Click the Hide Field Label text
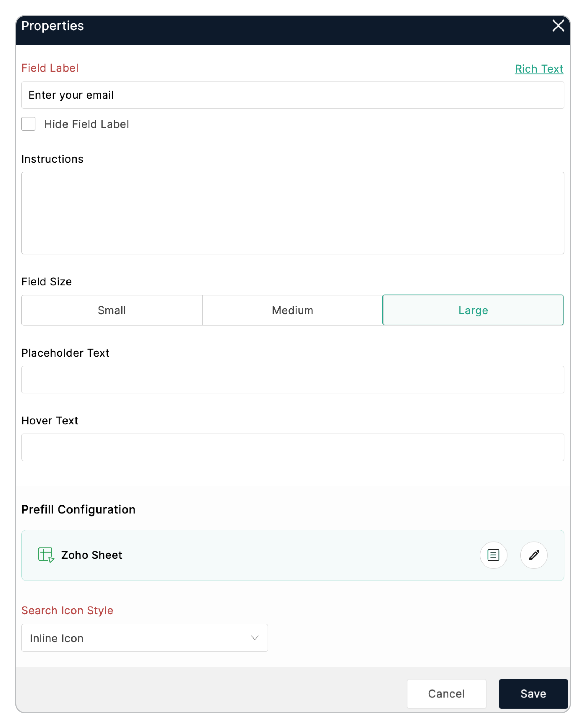The width and height of the screenshot is (588, 726). click(x=87, y=124)
